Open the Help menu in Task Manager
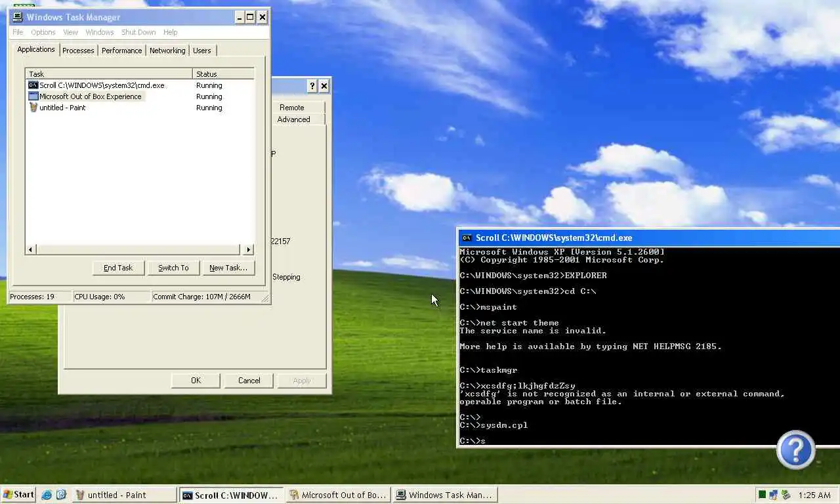This screenshot has width=840, height=504. tap(170, 32)
